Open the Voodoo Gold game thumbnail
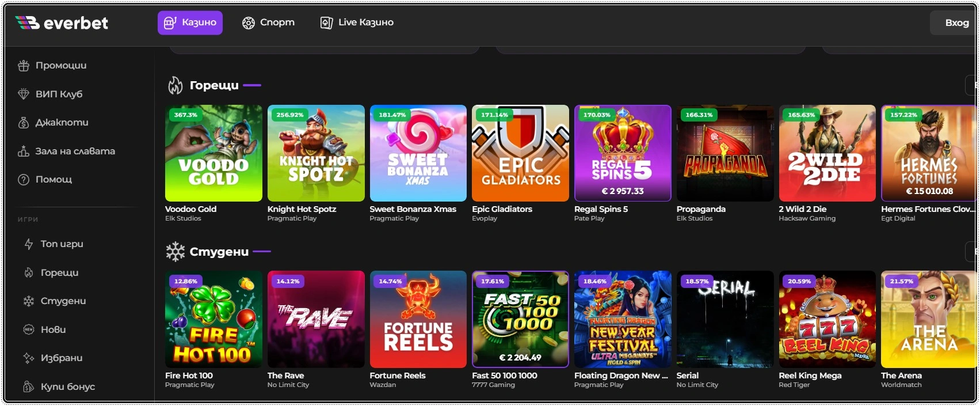The image size is (980, 406). click(x=213, y=153)
